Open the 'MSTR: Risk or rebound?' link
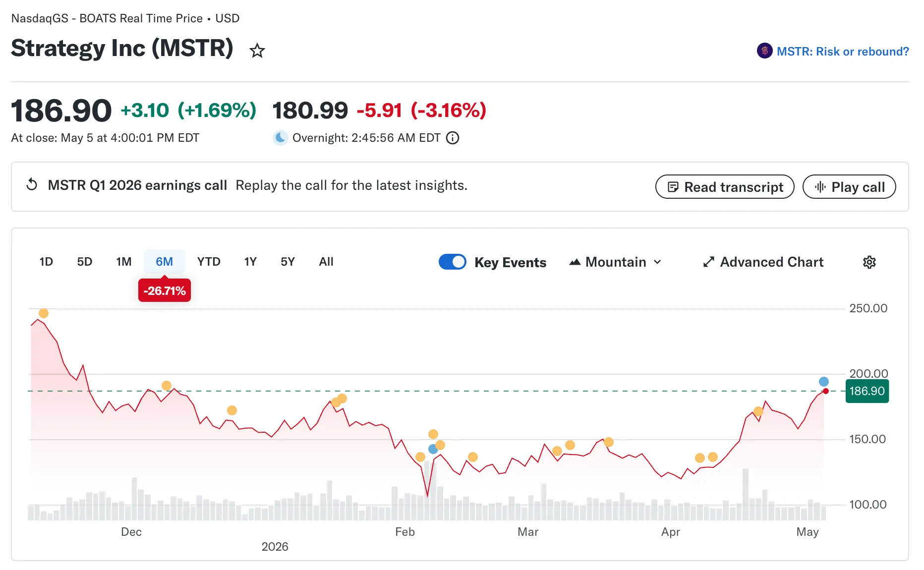This screenshot has width=924, height=570. click(843, 51)
